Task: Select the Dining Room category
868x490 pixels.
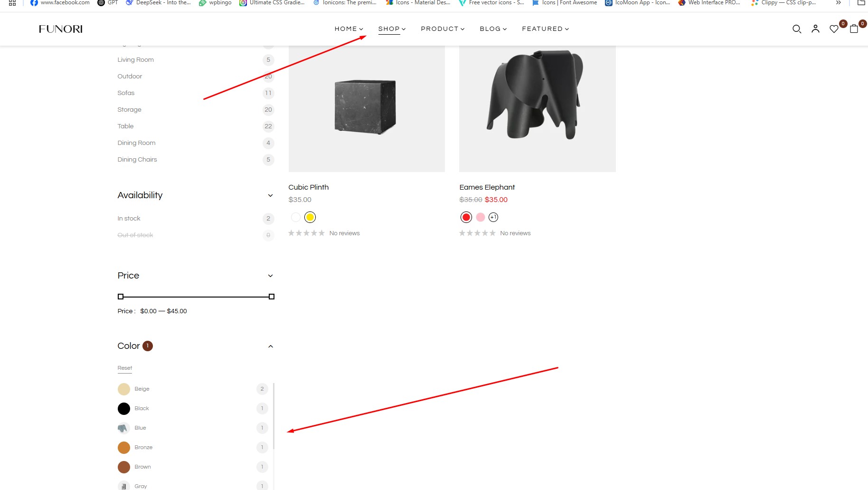Action: [x=136, y=143]
